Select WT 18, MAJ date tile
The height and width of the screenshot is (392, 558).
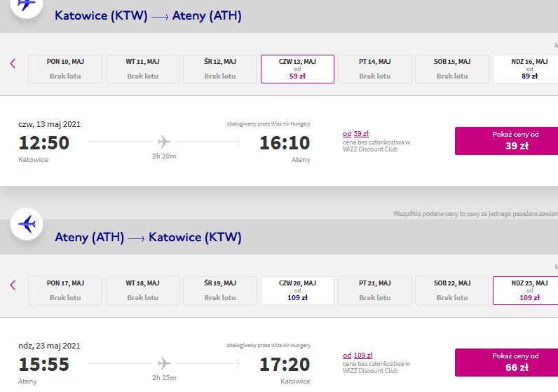pos(143,290)
